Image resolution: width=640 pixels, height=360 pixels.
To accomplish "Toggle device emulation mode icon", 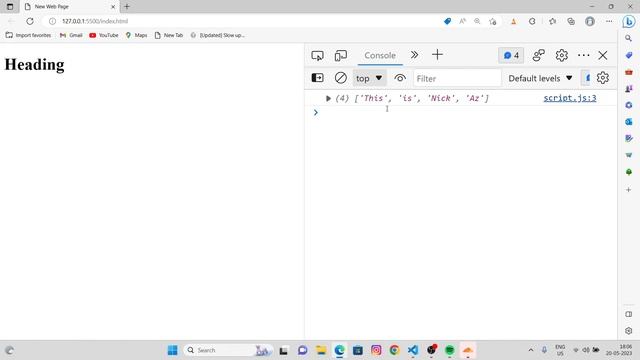I will tap(340, 56).
